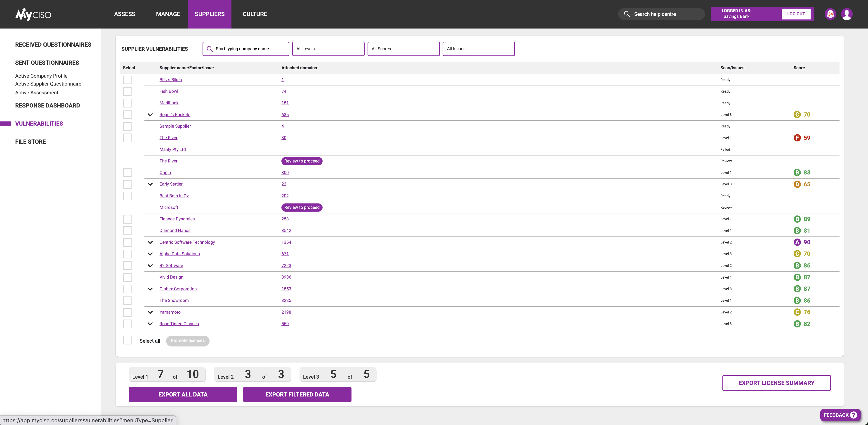Tick the checkbox for Billy's Bikes
The image size is (868, 425).
pyautogui.click(x=127, y=80)
